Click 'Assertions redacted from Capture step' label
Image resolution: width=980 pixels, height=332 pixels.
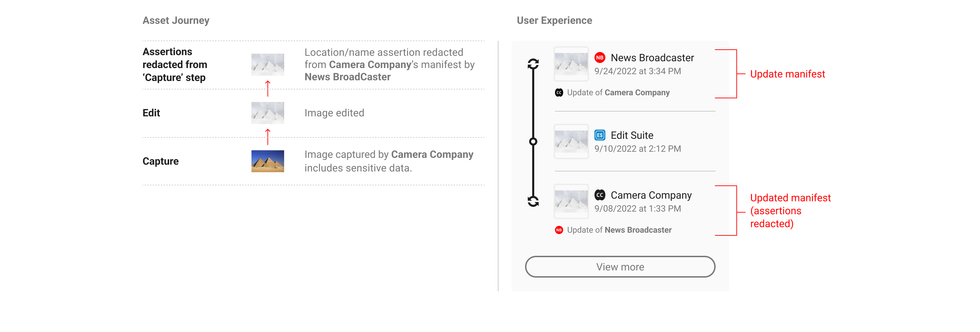[x=175, y=65]
